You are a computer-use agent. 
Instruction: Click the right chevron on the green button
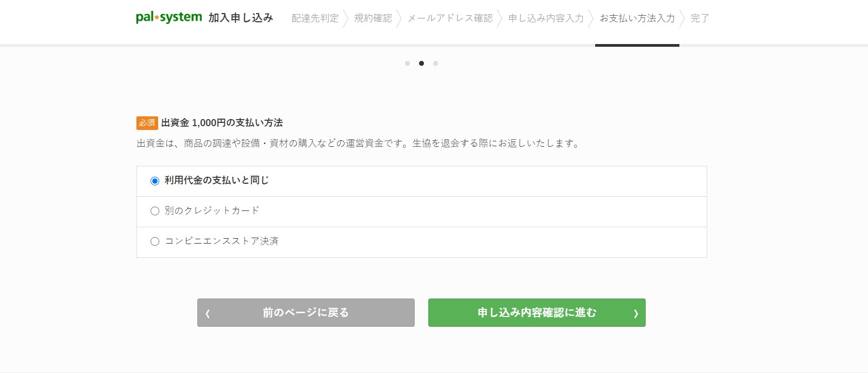635,313
